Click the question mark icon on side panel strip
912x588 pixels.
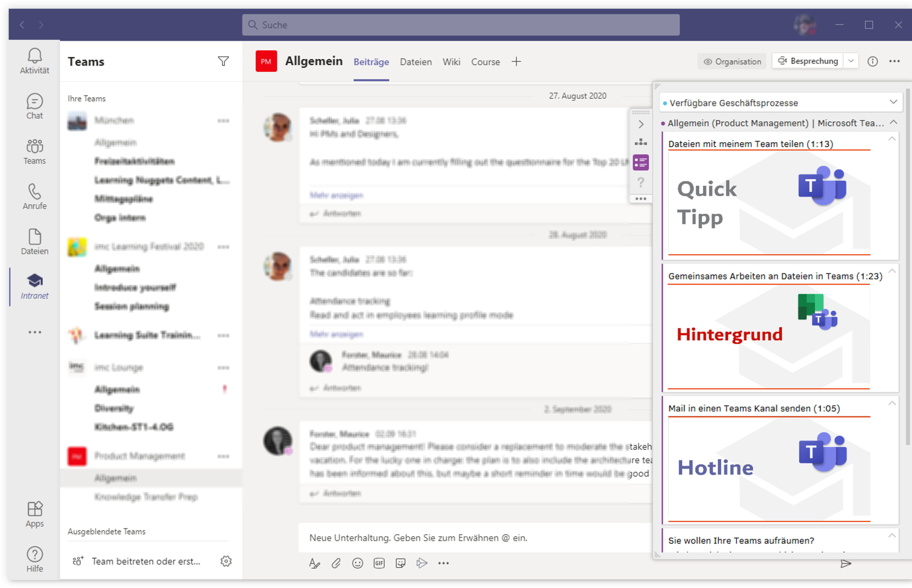641,182
